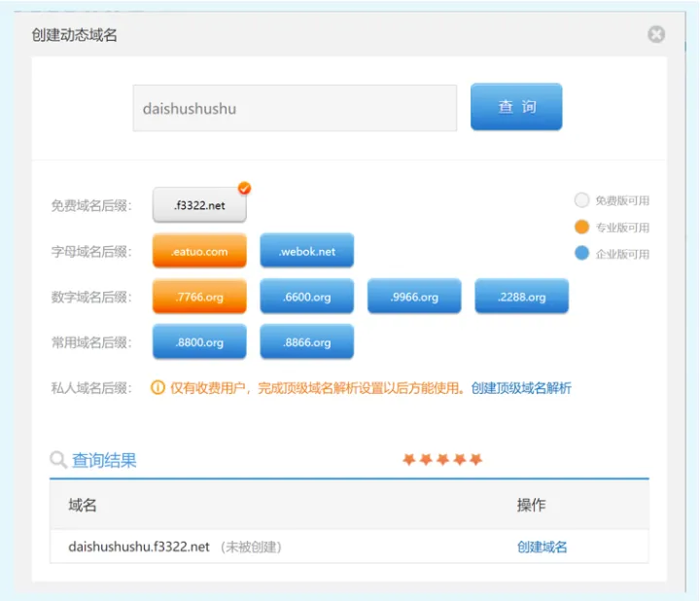Click the orange warning info icon
Image resolution: width=700 pixels, height=601 pixels.
pyautogui.click(x=157, y=388)
